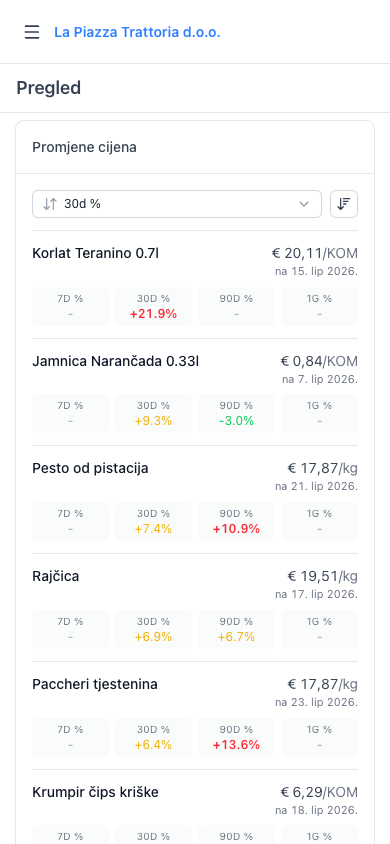Click the € 19,51/kg Rajčica price
390x844 pixels.
322,577
